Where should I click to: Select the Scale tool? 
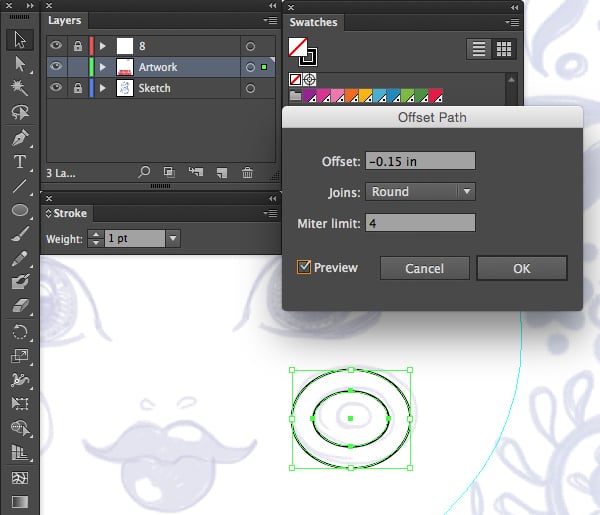coord(20,356)
